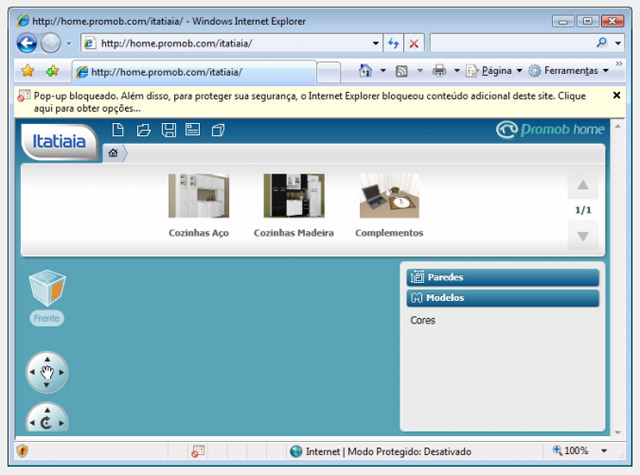Open the address bar history dropdown
This screenshot has height=475, width=640.
pyautogui.click(x=376, y=43)
